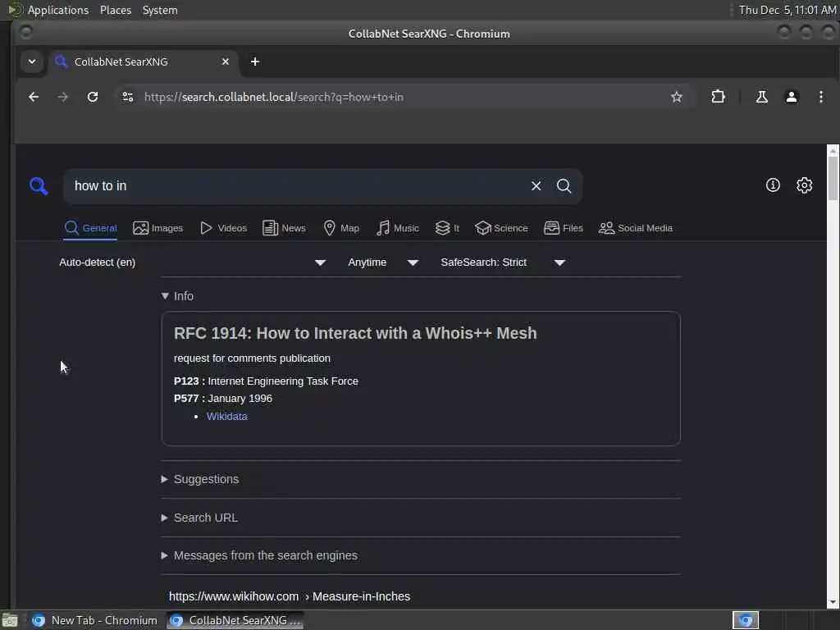Switch to the Music category
The width and height of the screenshot is (840, 630).
click(x=398, y=228)
